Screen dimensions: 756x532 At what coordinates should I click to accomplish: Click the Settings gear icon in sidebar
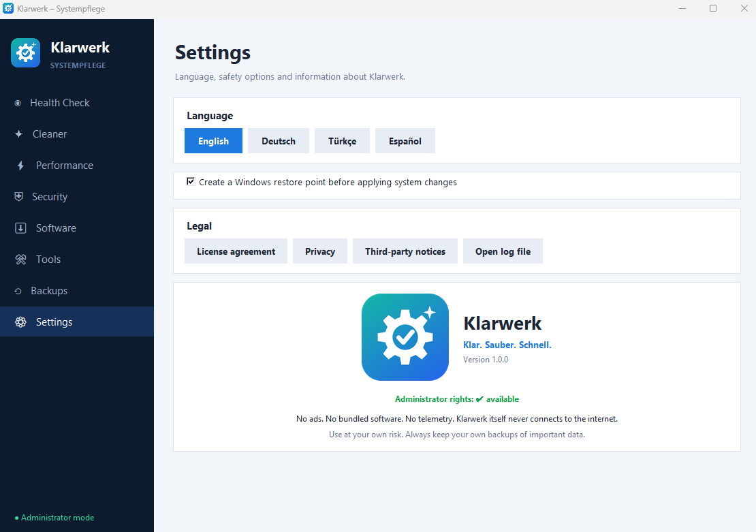[20, 322]
